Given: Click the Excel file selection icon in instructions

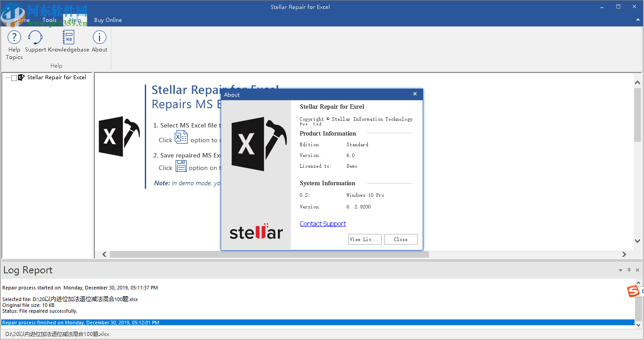Looking at the screenshot, I should click(x=181, y=137).
